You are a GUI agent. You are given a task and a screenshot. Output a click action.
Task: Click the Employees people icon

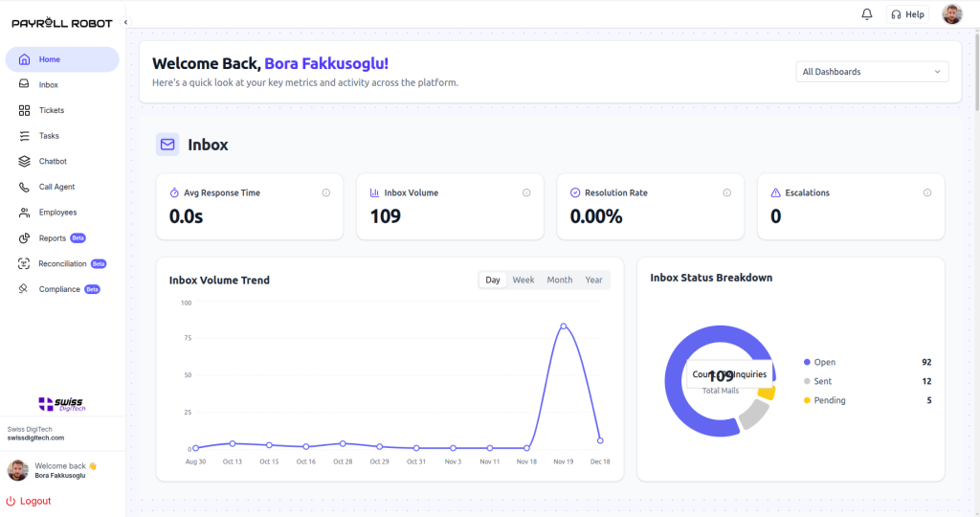[25, 213]
